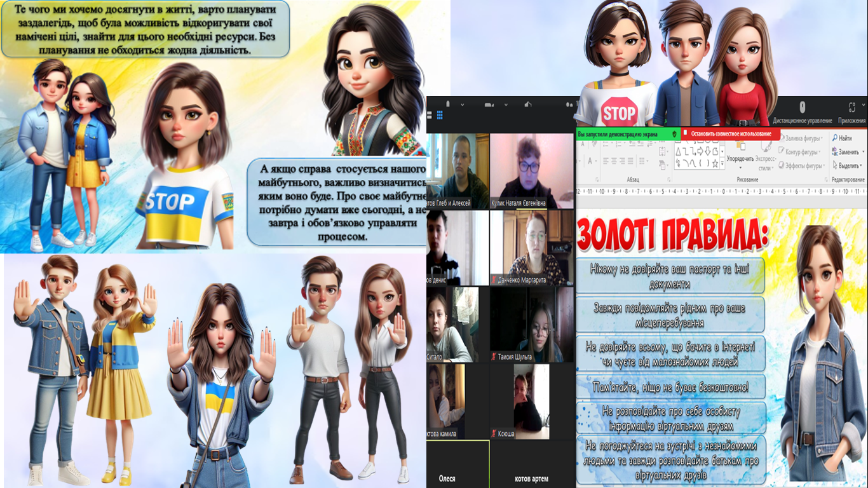
Task: Open Рисование drawing dialog launcher
Action: click(826, 180)
